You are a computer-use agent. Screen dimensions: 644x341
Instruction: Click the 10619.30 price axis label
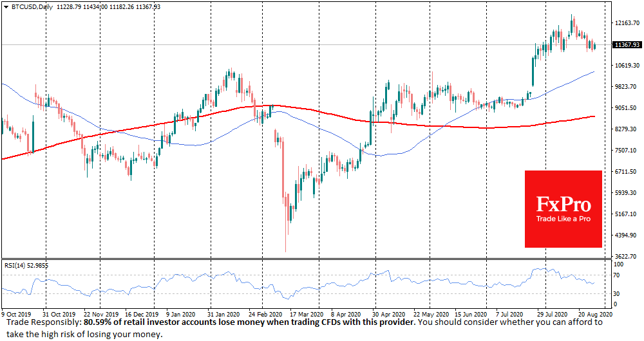[x=627, y=65]
